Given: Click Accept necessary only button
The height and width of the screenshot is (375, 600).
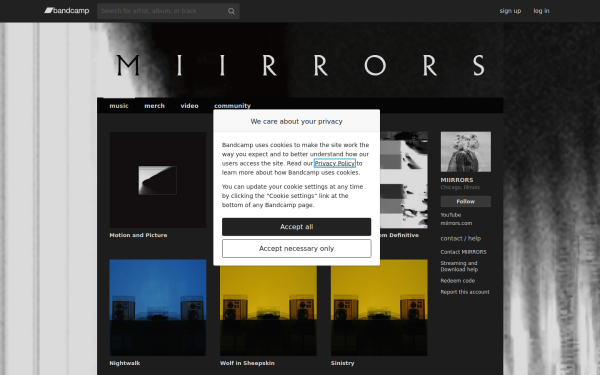Looking at the screenshot, I should [x=297, y=249].
